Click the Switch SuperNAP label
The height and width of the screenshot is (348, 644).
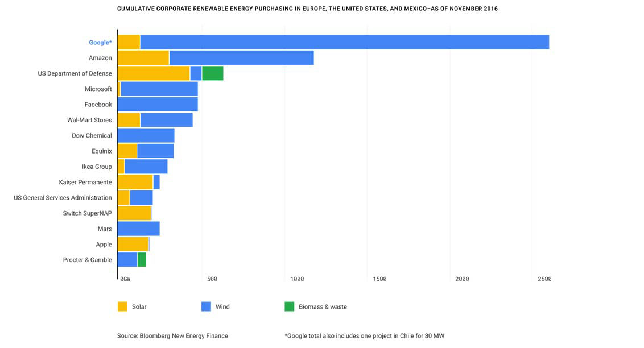pos(87,213)
